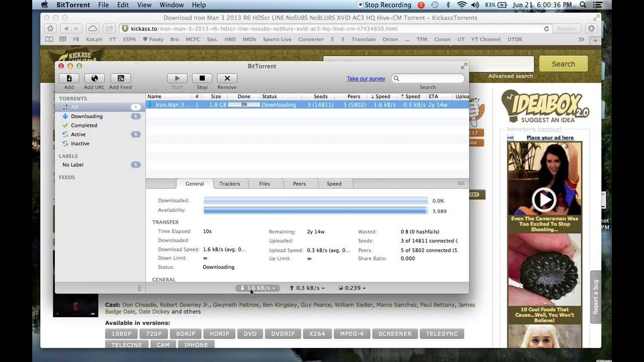
Task: Open the View menu
Action: [x=144, y=5]
